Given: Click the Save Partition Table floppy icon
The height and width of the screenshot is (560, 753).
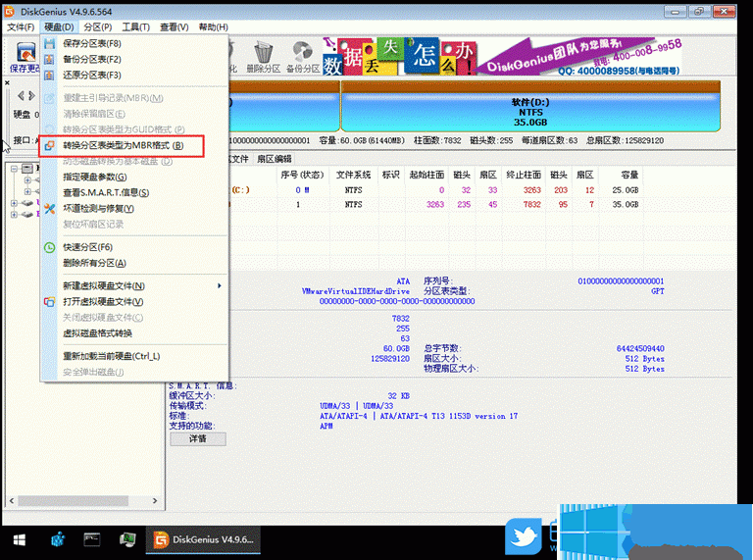Looking at the screenshot, I should pos(49,44).
